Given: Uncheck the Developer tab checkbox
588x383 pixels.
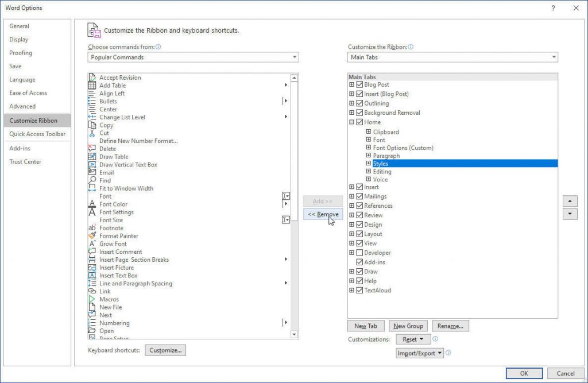Looking at the screenshot, I should (x=358, y=252).
